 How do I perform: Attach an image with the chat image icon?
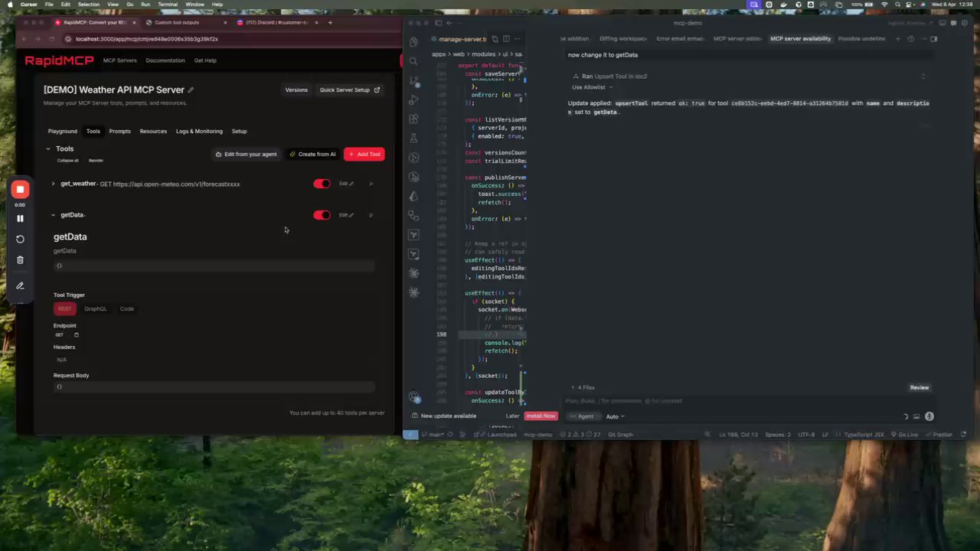[x=916, y=416]
